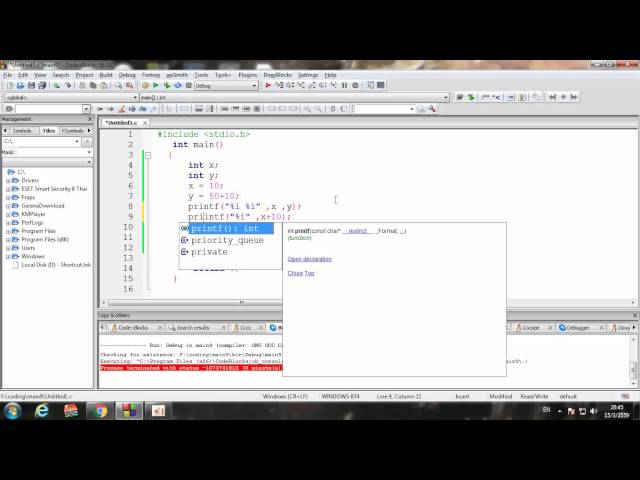Run the program with the green arrow
Viewport: 640px width, 480px height.
tap(156, 85)
